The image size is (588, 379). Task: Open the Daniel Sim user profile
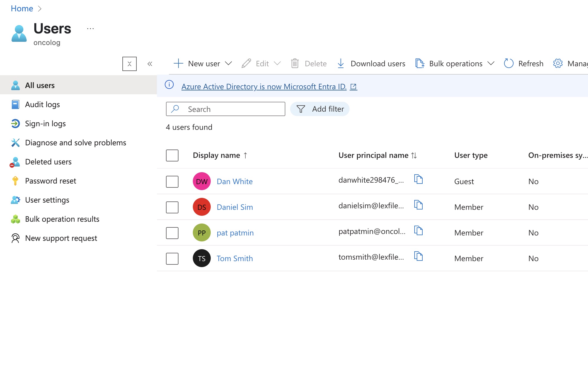click(x=235, y=207)
